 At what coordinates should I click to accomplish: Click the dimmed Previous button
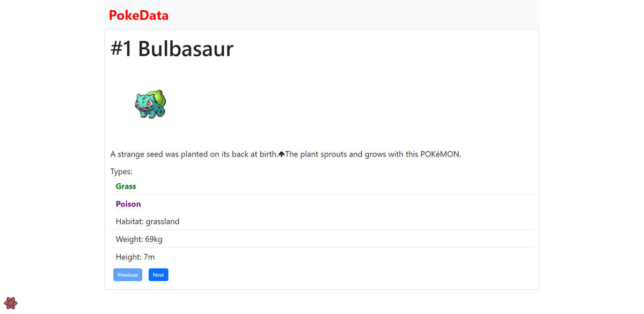(128, 275)
